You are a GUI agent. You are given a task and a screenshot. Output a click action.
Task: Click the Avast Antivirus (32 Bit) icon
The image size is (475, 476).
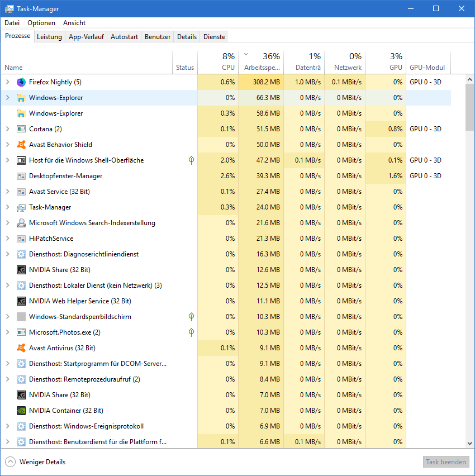(21, 348)
